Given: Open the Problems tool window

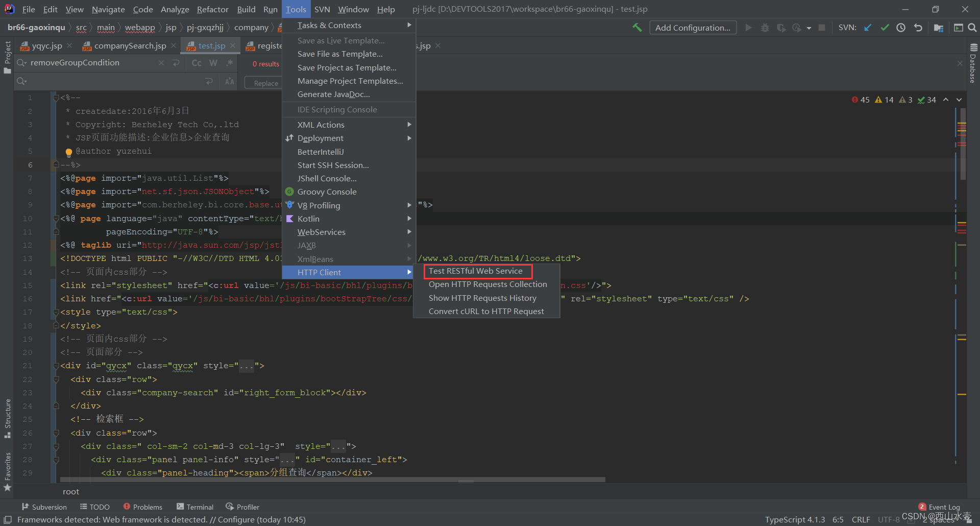Looking at the screenshot, I should 143,507.
